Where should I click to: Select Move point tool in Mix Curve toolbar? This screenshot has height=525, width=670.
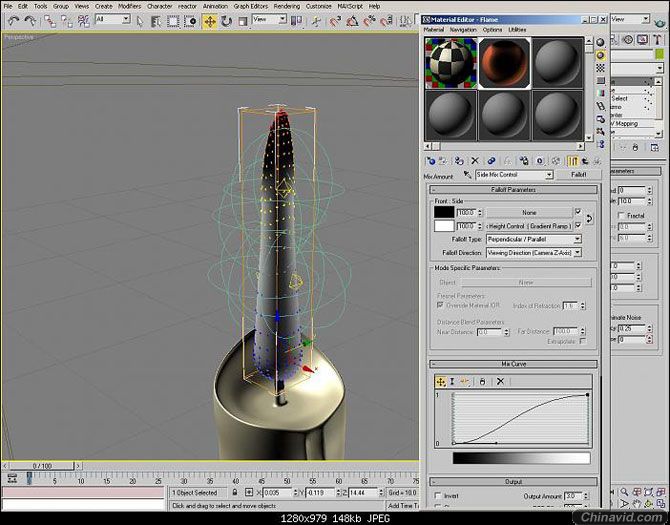pyautogui.click(x=441, y=381)
